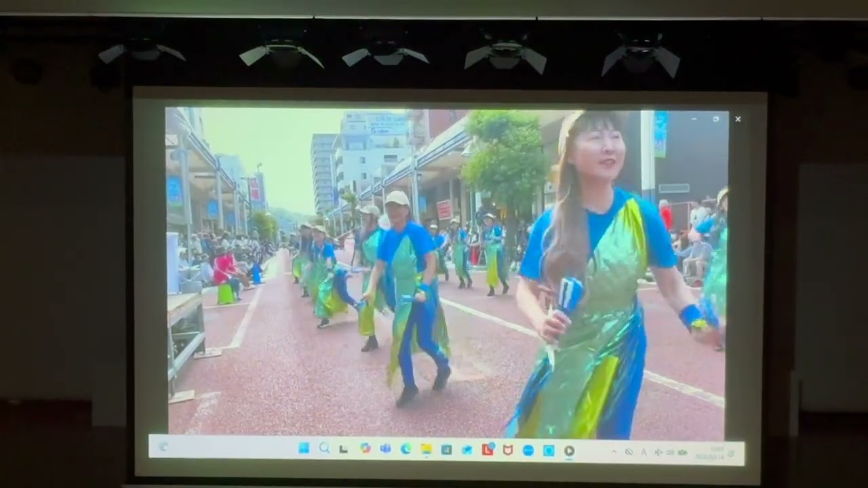Launch Microsoft Edge from the taskbar

coord(406,449)
